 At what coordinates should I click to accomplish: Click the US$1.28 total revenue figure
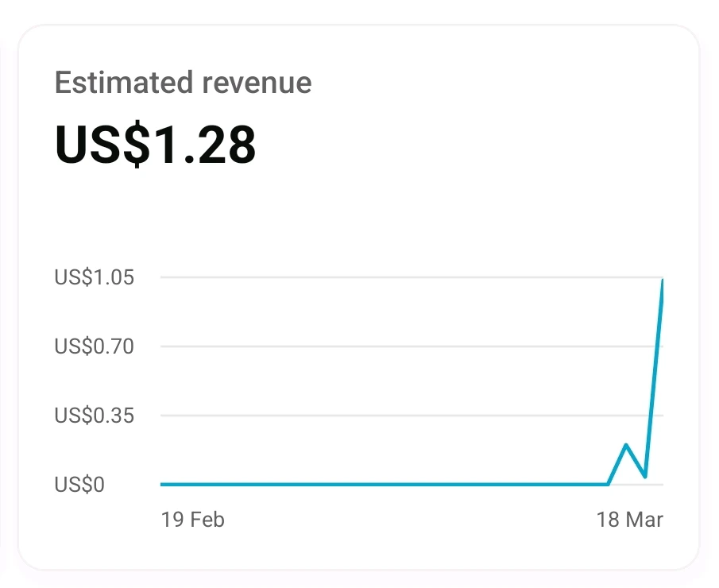[155, 145]
